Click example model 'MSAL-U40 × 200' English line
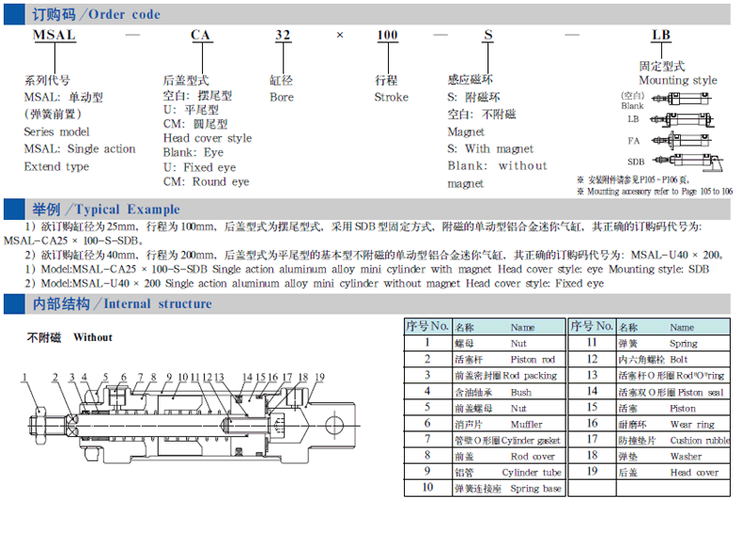The image size is (742, 560). pos(315,283)
